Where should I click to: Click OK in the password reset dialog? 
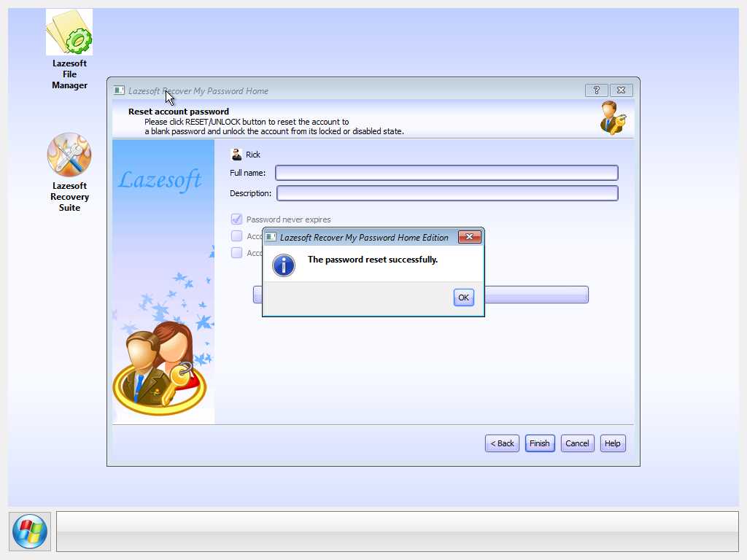[463, 297]
